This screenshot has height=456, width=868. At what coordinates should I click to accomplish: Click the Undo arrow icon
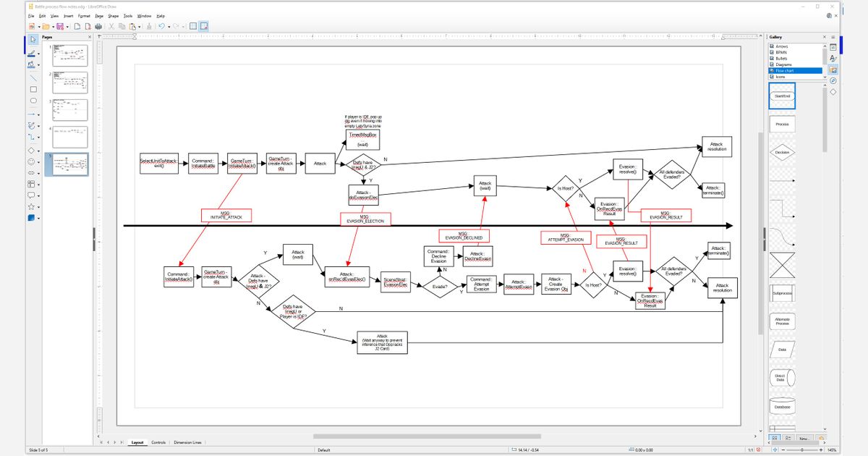[x=161, y=26]
